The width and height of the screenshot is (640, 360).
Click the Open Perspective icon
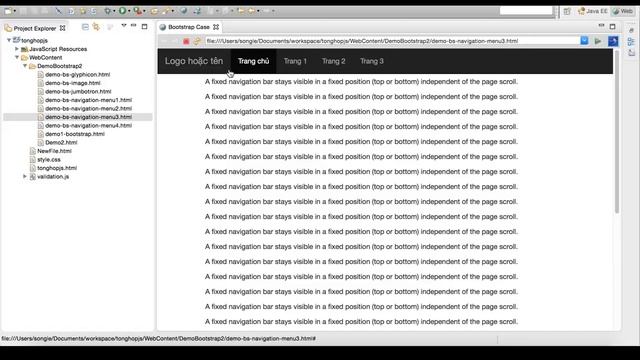567,11
